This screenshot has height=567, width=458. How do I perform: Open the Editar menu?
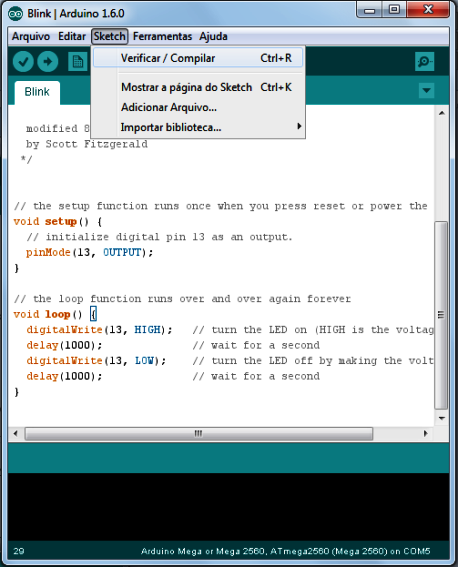(x=72, y=37)
